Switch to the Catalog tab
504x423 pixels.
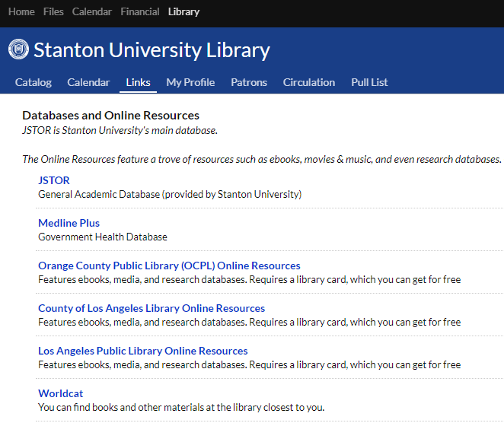click(33, 82)
